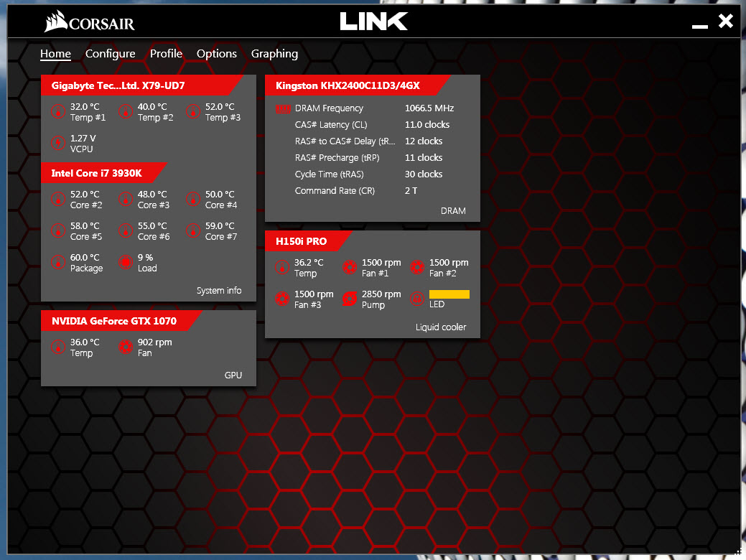Click the Corsair logo
The width and height of the screenshot is (746, 560).
click(90, 22)
